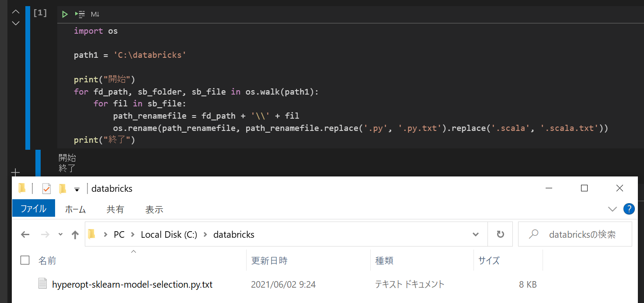Toggle select all items checkbox
The image size is (644, 303).
(25, 261)
